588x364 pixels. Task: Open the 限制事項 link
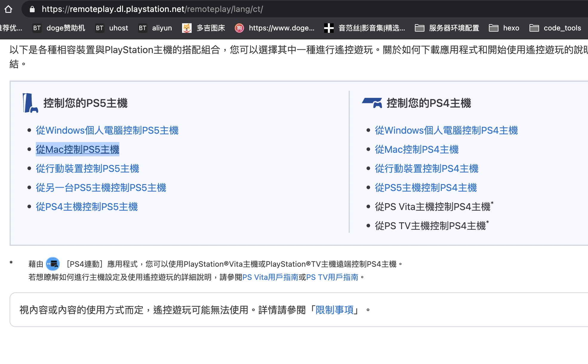pyautogui.click(x=335, y=310)
